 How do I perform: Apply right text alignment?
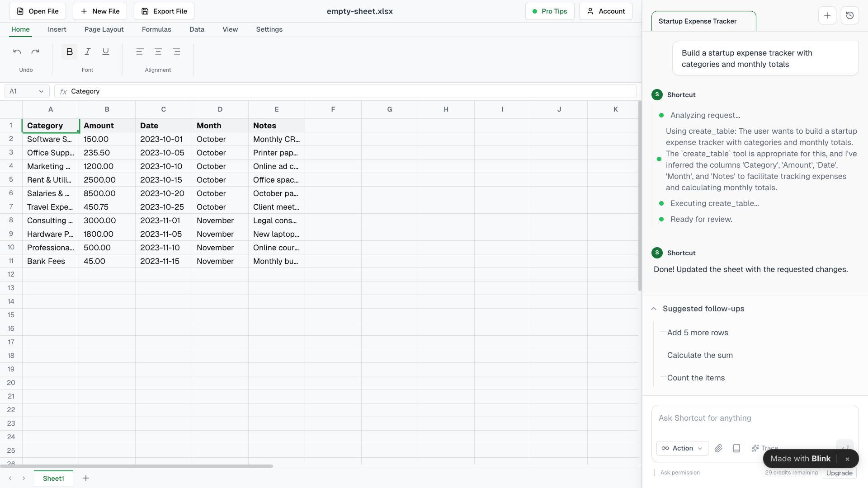pos(176,52)
